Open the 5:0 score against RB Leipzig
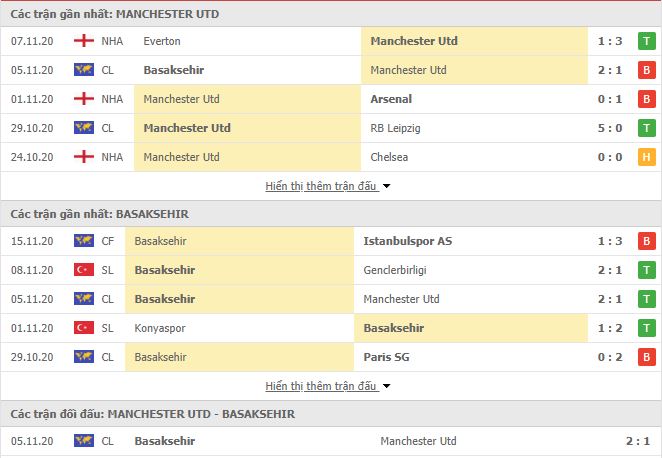This screenshot has height=458, width=662. 610,128
